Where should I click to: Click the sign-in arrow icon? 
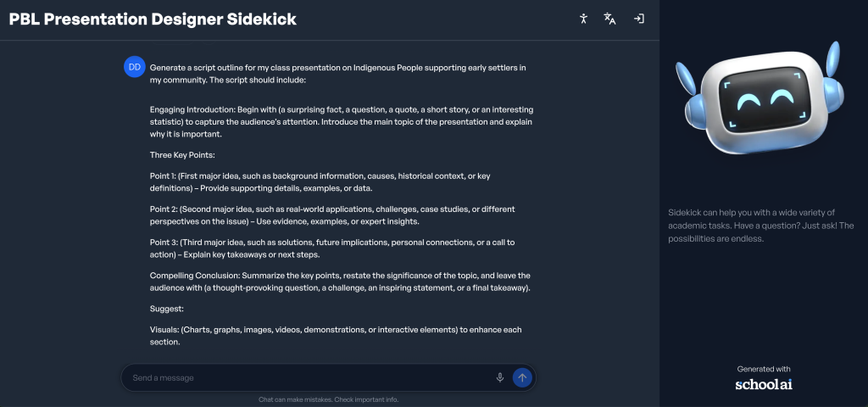[x=639, y=19]
